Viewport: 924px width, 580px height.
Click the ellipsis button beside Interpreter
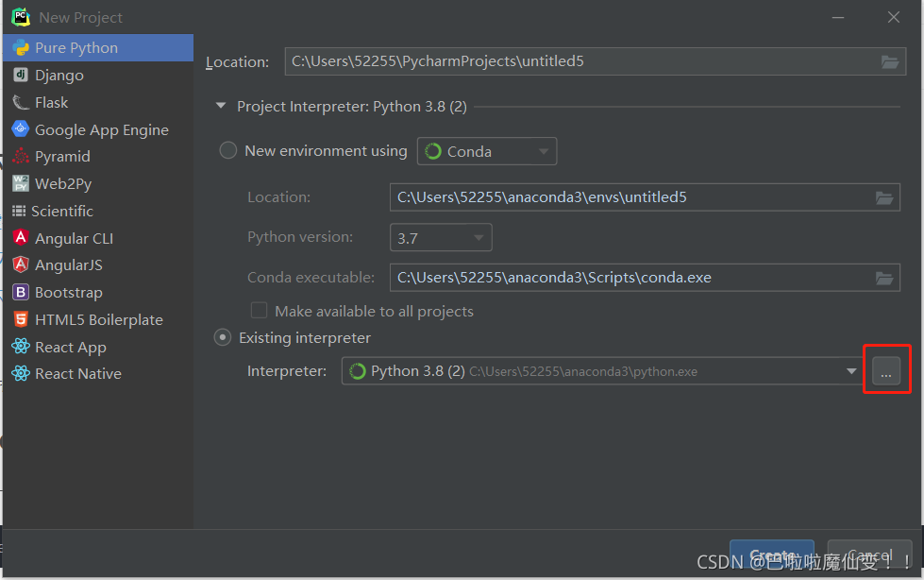click(885, 371)
